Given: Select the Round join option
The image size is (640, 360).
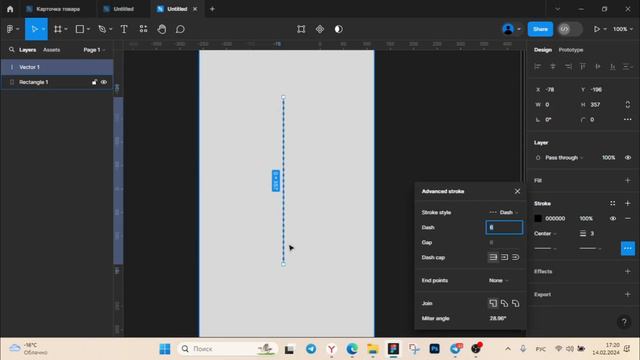Looking at the screenshot, I should point(516,303).
